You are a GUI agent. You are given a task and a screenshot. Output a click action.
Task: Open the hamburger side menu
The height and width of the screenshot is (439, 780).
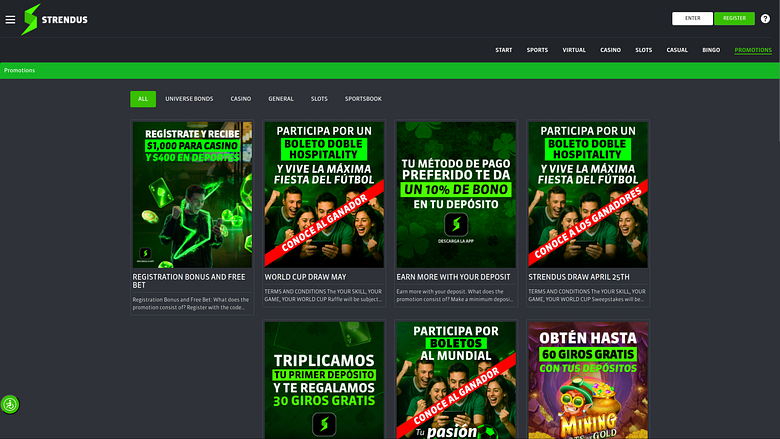pos(10,19)
